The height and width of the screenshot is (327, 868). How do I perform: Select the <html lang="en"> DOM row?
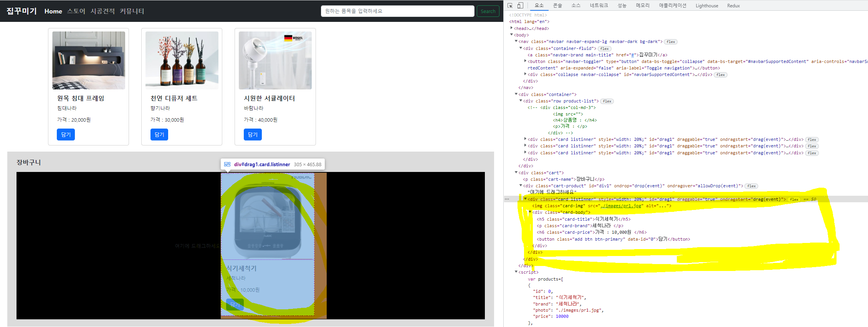529,21
